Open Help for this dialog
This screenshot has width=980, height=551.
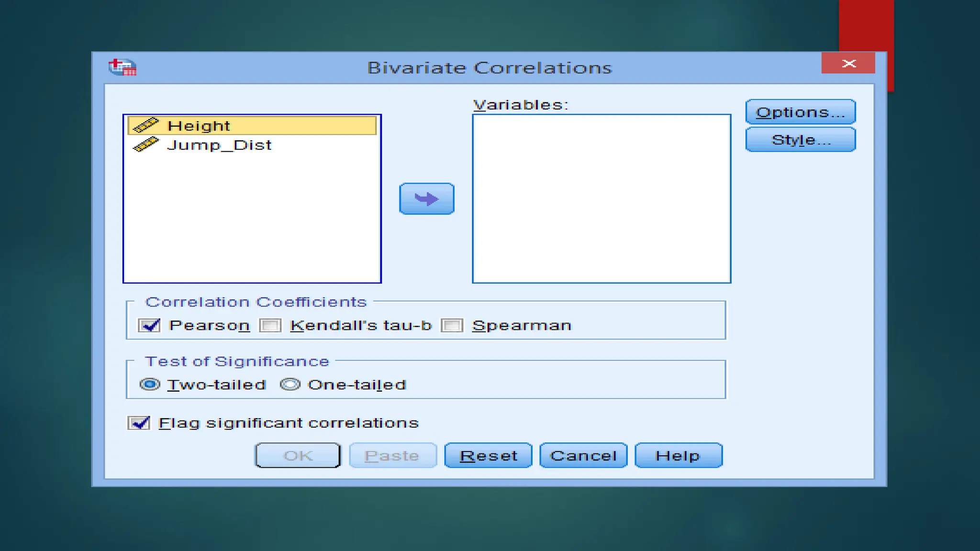point(678,456)
